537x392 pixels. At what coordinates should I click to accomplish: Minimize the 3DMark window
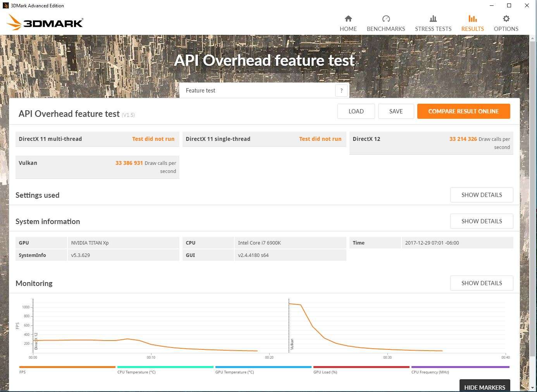point(491,5)
